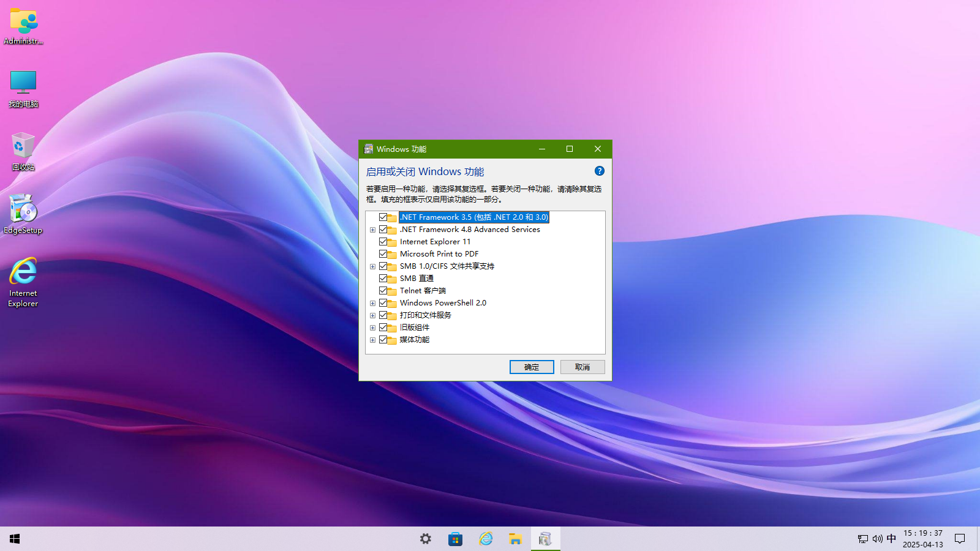
Task: Expand 媒体功能 node
Action: pyautogui.click(x=372, y=340)
